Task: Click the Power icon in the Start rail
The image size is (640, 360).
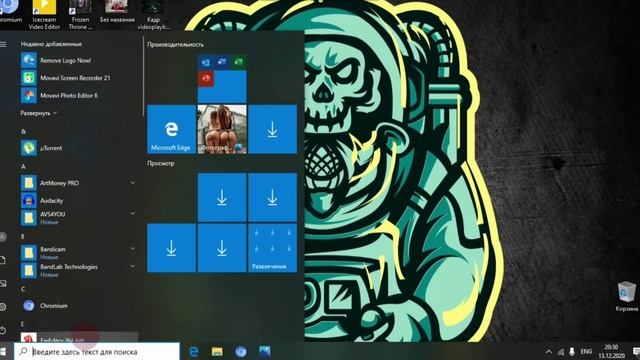Action: click(3, 330)
